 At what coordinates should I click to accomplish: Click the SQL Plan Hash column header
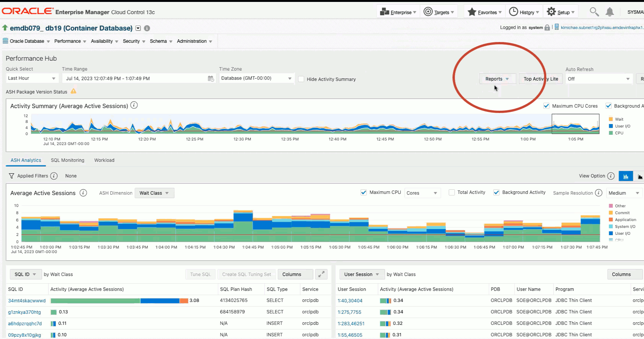pos(236,289)
